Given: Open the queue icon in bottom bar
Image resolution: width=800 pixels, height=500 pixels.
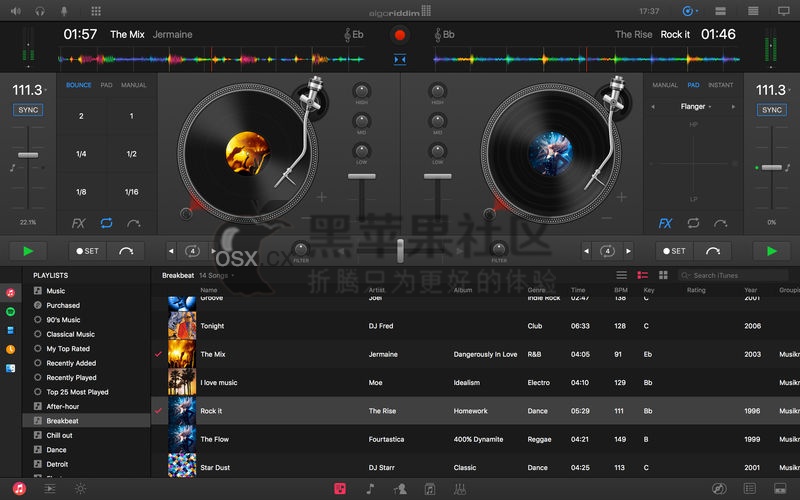Looking at the screenshot, I should point(49,488).
